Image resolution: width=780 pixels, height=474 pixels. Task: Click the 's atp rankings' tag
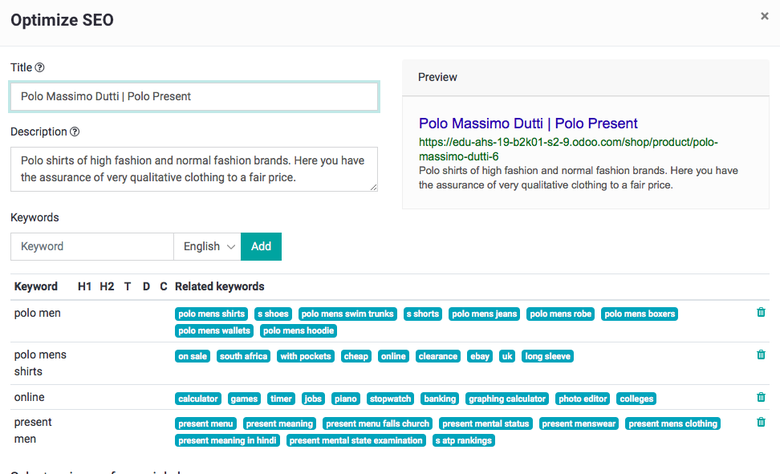click(463, 441)
